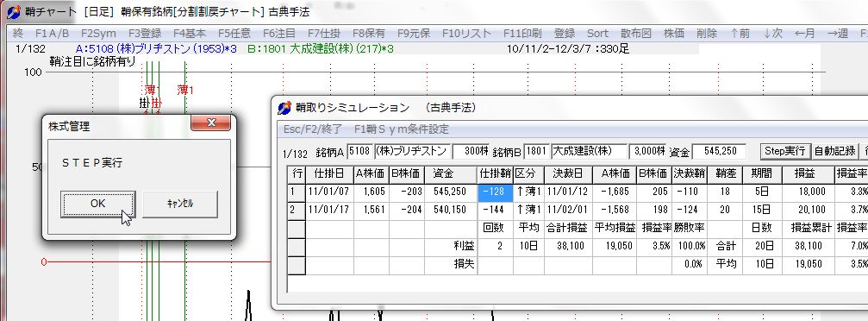This screenshot has height=321, width=868.
Task: Confirm STEP実行 with the OK button
Action: pyautogui.click(x=98, y=204)
